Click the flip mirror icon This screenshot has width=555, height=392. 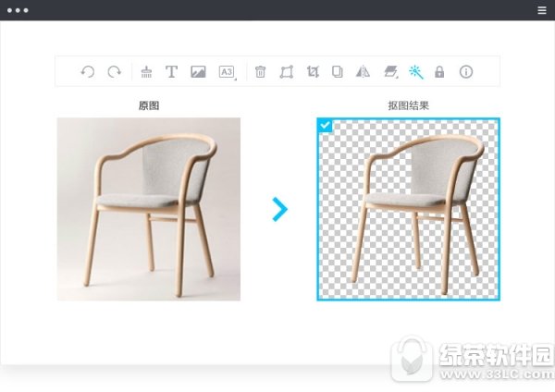click(x=363, y=72)
